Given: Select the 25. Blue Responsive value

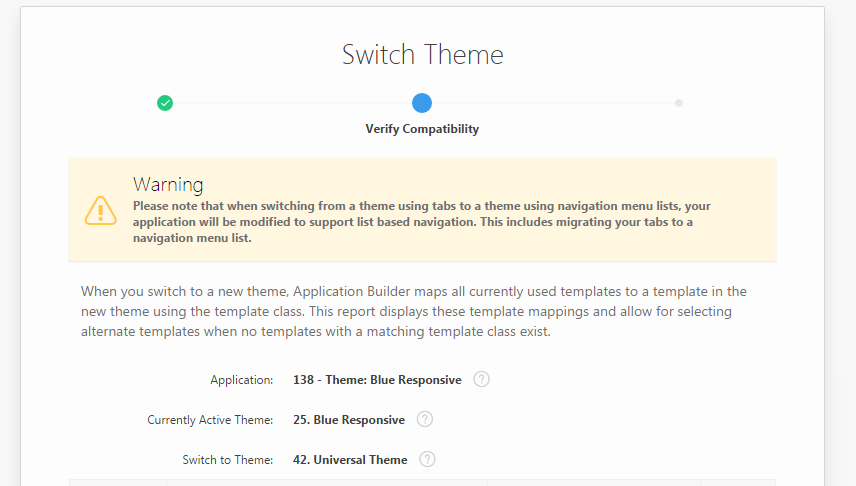Looking at the screenshot, I should click(349, 420).
